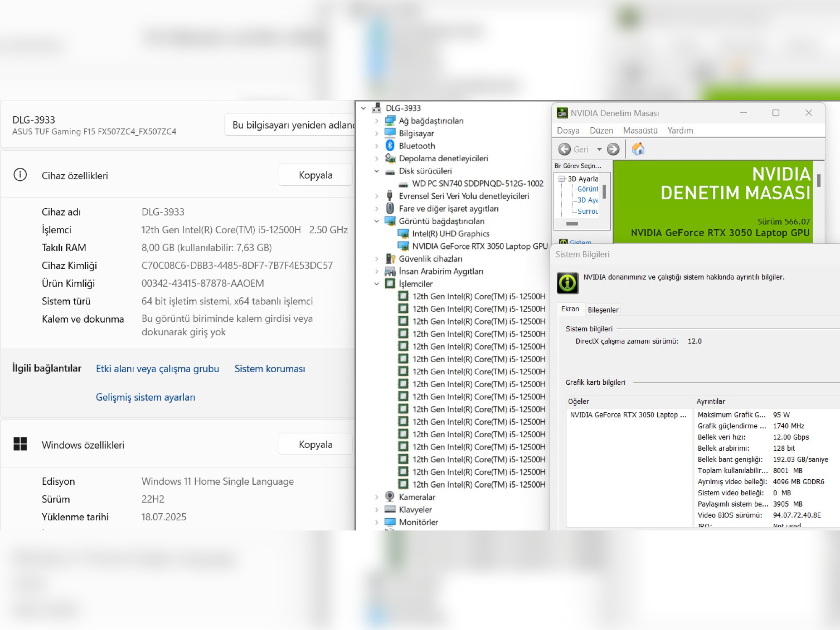This screenshot has height=630, width=840.
Task: Click the İnsan Arabirim Aygıtları icon
Action: pyautogui.click(x=390, y=271)
